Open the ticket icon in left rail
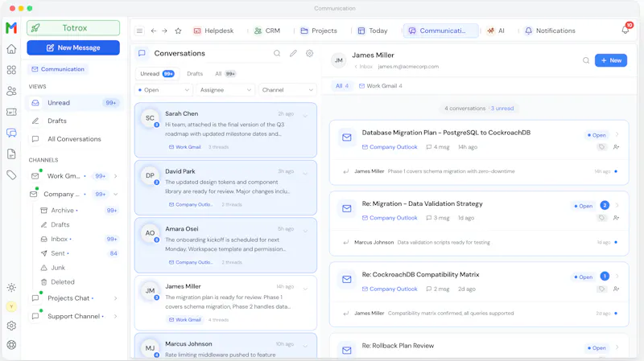Image resolution: width=644 pixels, height=361 pixels. click(11, 112)
